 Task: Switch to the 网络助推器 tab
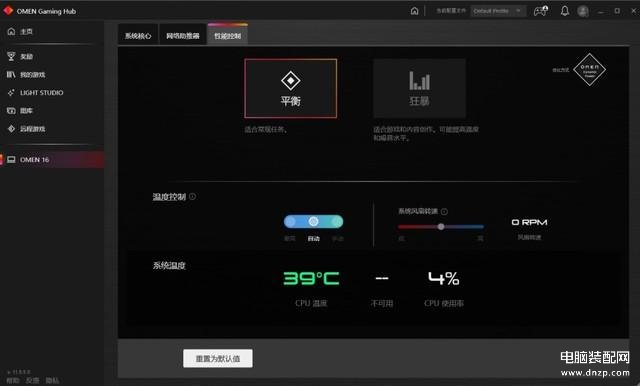tap(183, 36)
